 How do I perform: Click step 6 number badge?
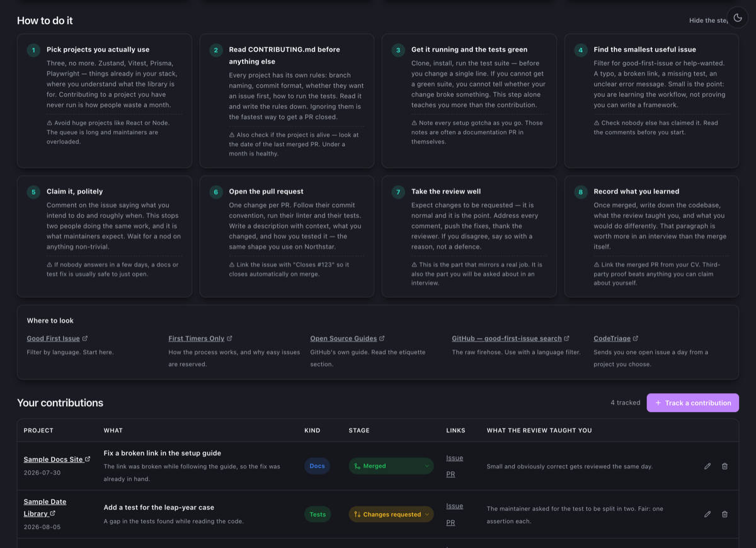pos(216,192)
